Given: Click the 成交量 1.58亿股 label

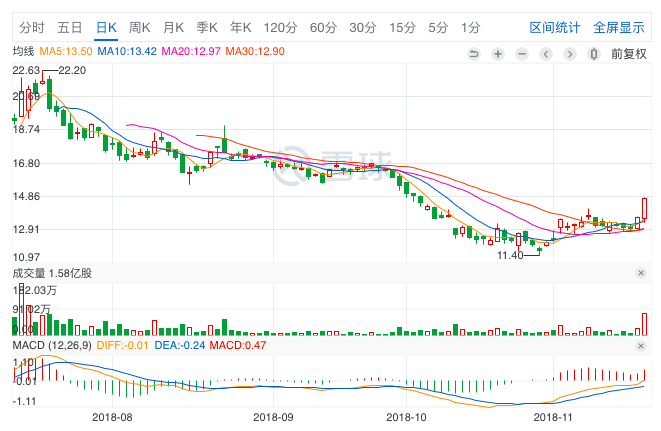Looking at the screenshot, I should [x=52, y=273].
